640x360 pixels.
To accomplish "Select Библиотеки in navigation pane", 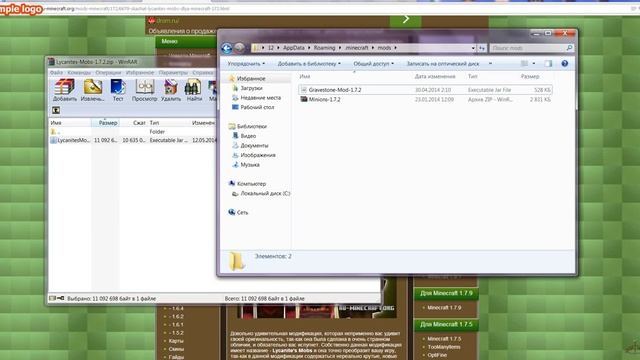I will (x=251, y=126).
